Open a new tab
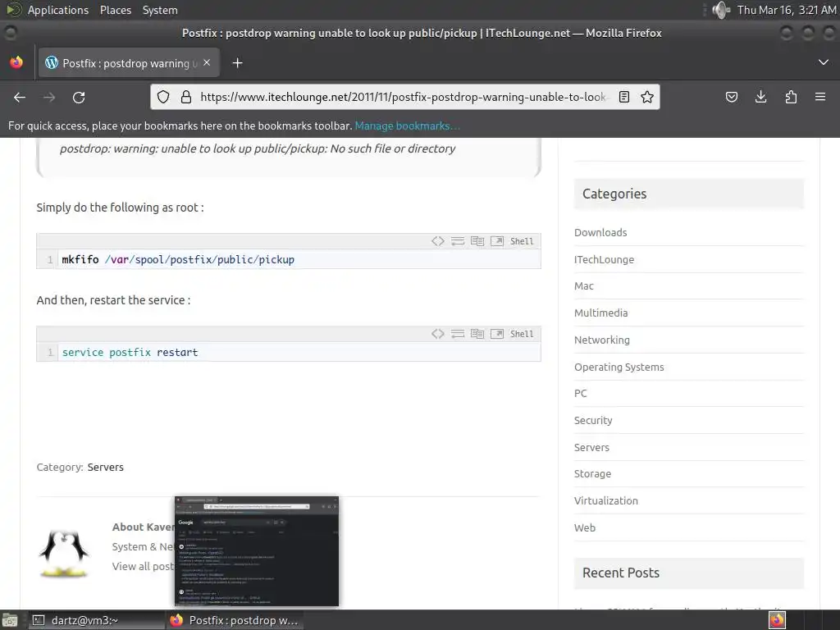Image resolution: width=840 pixels, height=630 pixels. tap(237, 63)
